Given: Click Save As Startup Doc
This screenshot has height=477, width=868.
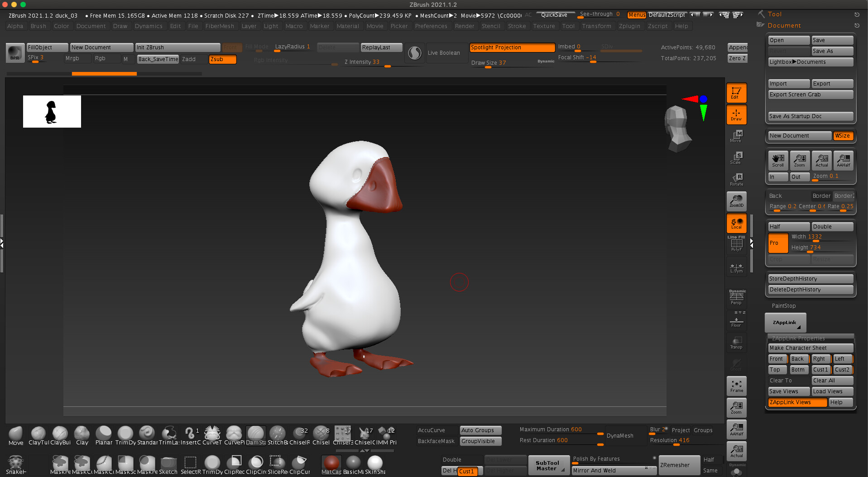Looking at the screenshot, I should [810, 116].
